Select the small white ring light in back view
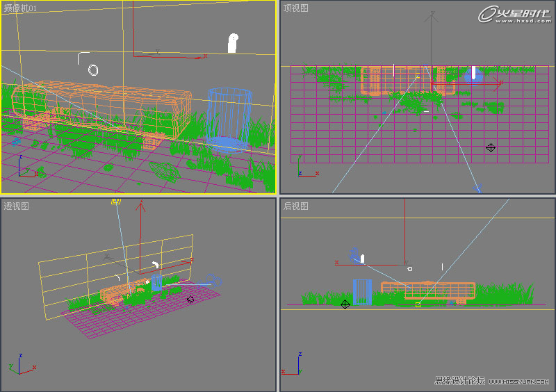Screen dimensions: 556x392 click(x=410, y=269)
